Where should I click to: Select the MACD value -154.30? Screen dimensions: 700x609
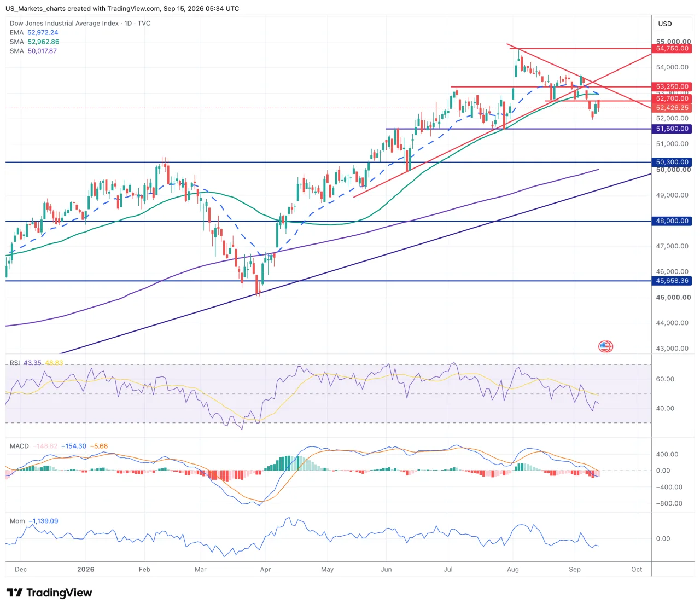pos(74,446)
